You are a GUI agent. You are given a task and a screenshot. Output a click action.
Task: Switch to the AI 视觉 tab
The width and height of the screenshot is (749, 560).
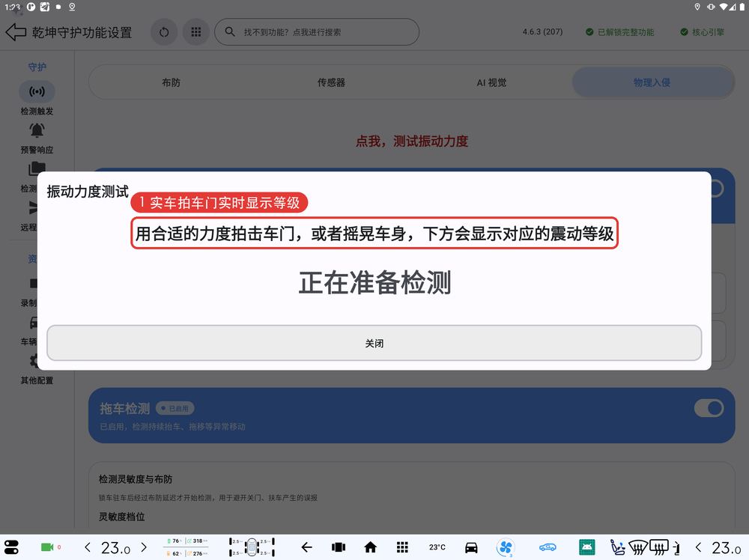[x=491, y=82]
